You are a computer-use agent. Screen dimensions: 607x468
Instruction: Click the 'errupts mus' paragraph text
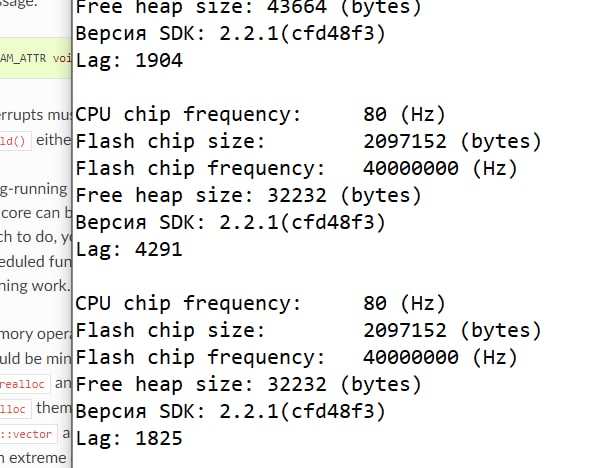point(34,116)
